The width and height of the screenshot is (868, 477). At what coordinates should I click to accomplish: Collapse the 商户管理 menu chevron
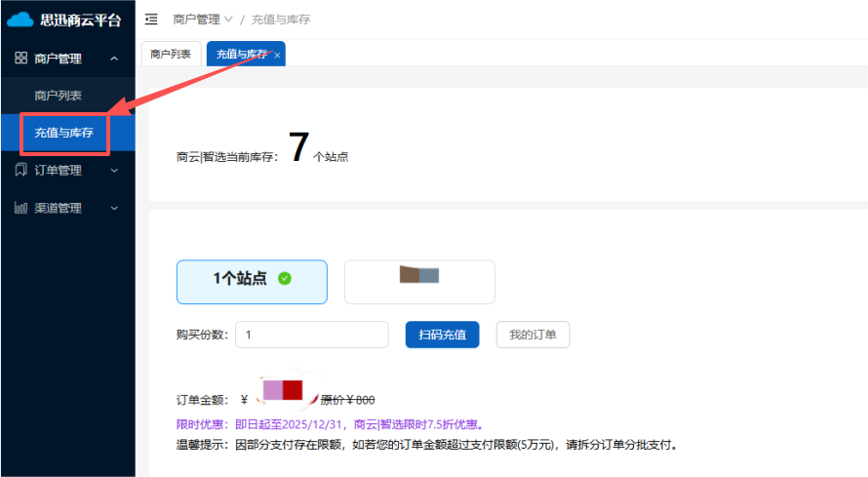click(x=114, y=59)
